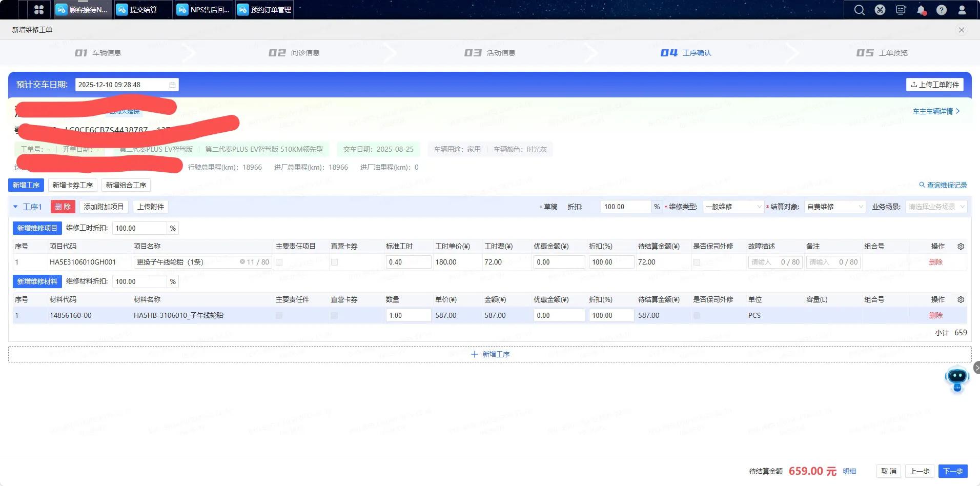Click the 下一步 button

tap(953, 471)
